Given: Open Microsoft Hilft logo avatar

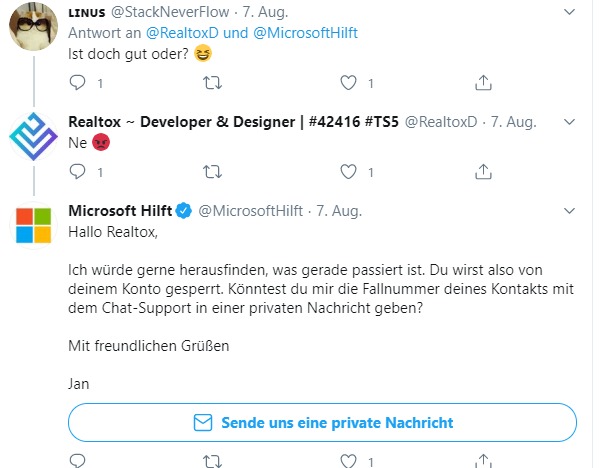Looking at the screenshot, I should pos(34,225).
